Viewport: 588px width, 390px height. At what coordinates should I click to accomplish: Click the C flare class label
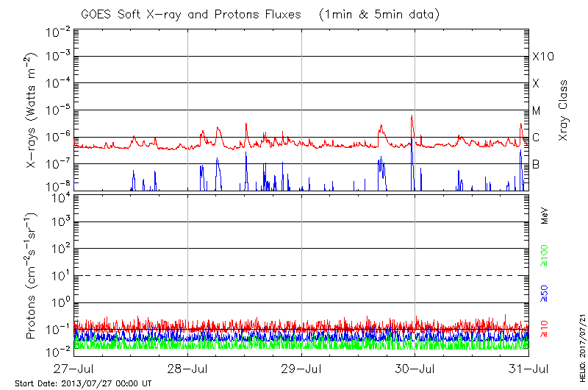pyautogui.click(x=536, y=138)
